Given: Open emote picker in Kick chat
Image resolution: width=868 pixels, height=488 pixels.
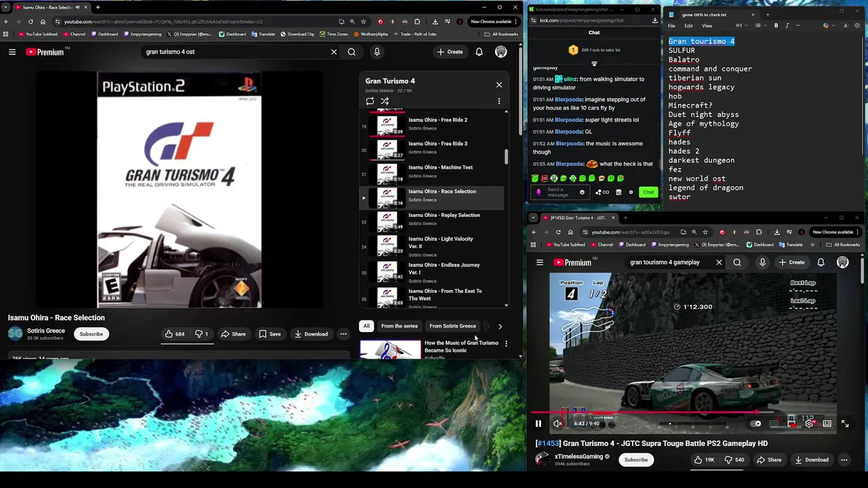Looking at the screenshot, I should [x=582, y=192].
